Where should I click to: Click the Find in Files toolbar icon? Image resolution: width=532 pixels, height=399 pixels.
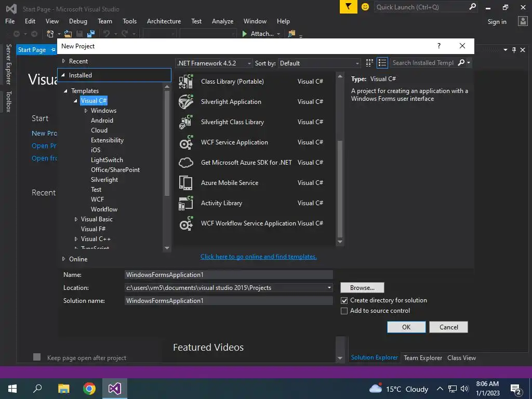coord(291,34)
